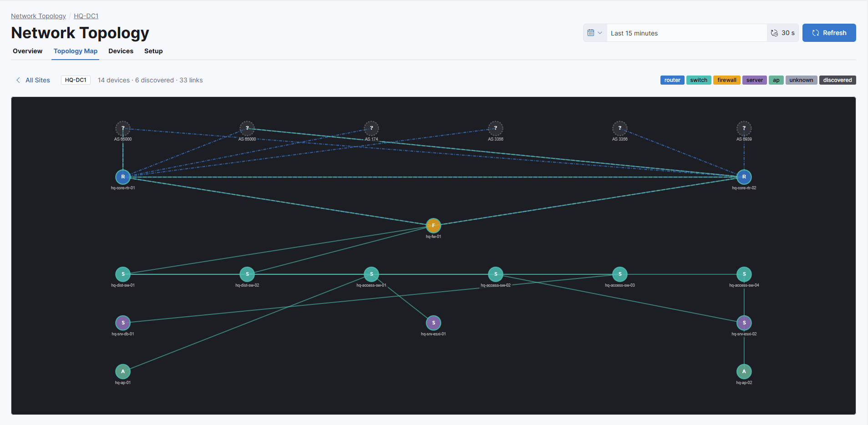Click the hq-access-sw-02 switch node
Screen dimensions: 868x425
(496, 274)
